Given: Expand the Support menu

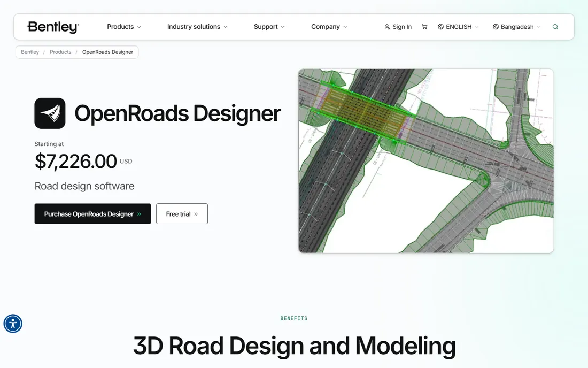Looking at the screenshot, I should 269,27.
